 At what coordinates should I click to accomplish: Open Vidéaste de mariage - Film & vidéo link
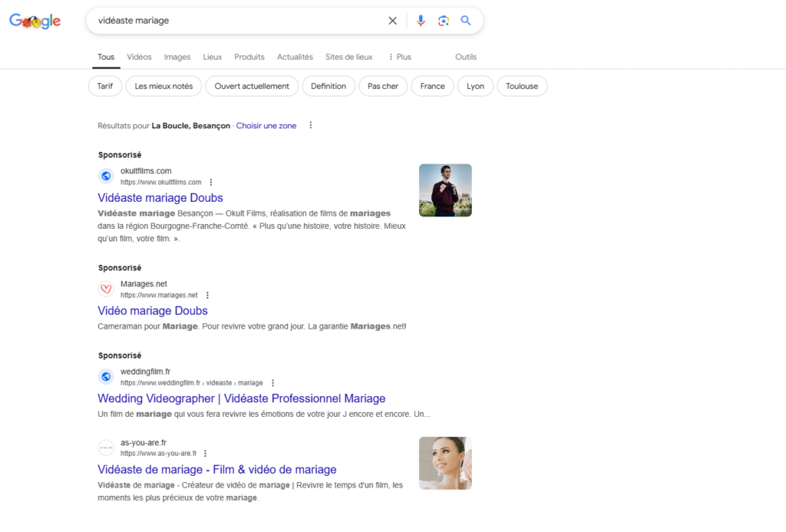pos(216,469)
